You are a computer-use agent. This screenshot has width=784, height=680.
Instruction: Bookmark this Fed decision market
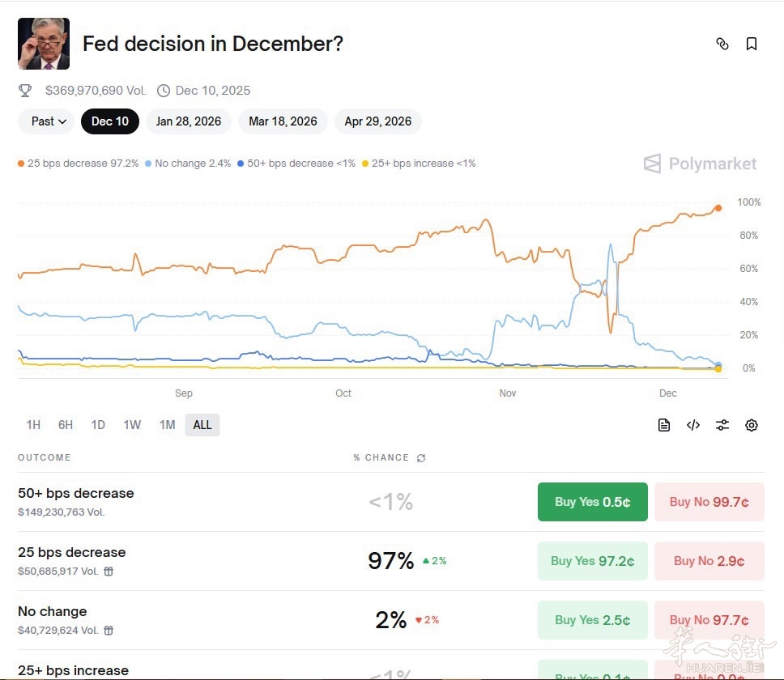pyautogui.click(x=752, y=44)
